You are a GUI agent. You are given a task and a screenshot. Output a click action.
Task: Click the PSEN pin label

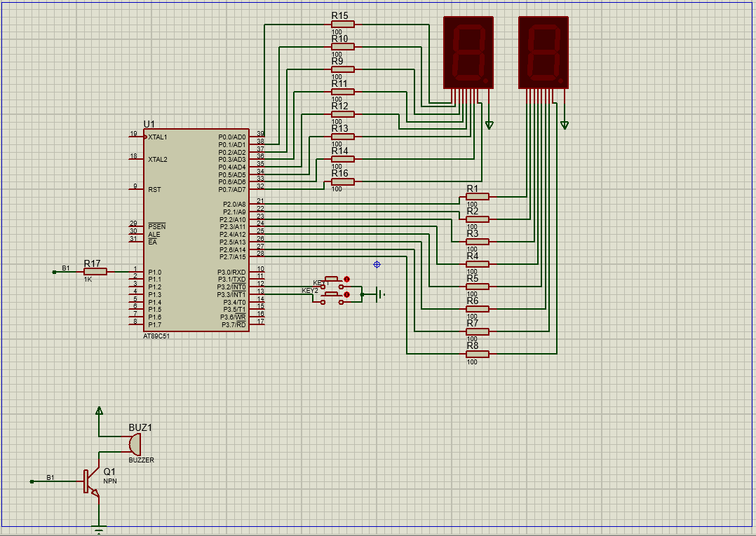click(x=156, y=227)
